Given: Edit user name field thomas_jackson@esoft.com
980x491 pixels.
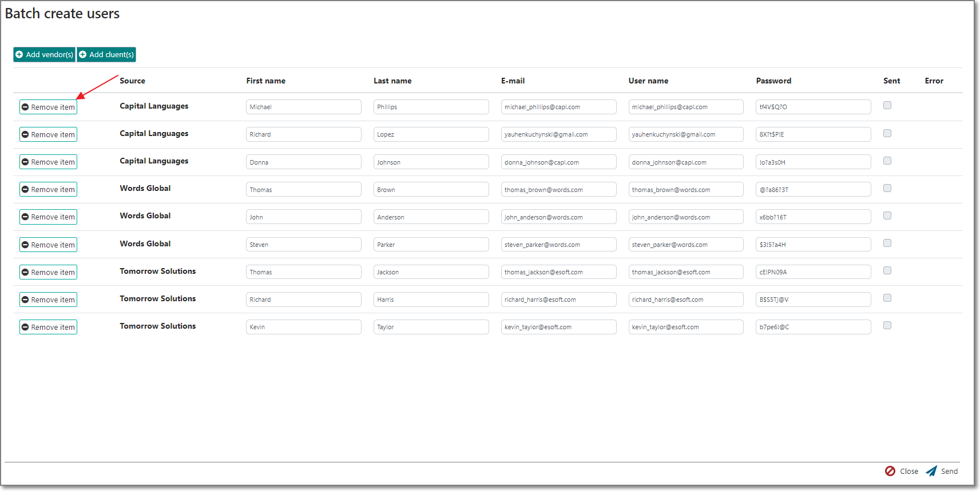Looking at the screenshot, I should click(x=686, y=272).
